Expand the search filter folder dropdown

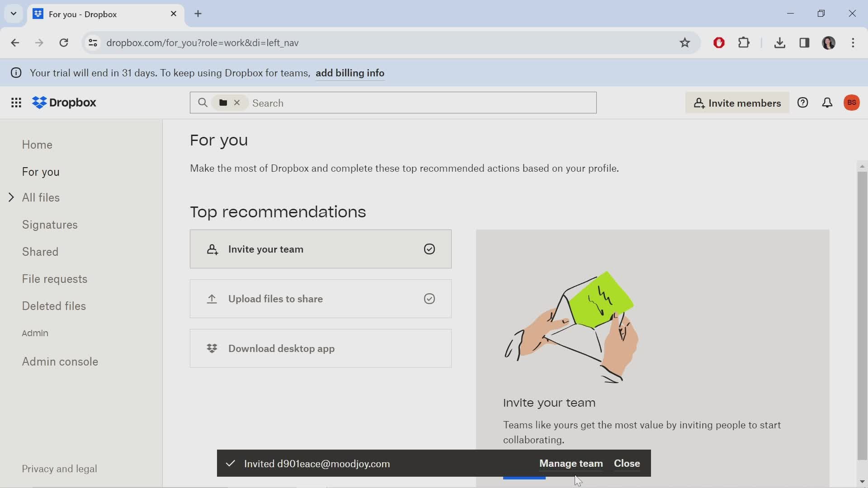point(223,103)
